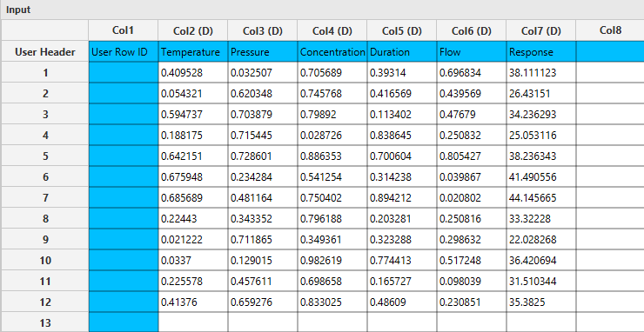The width and height of the screenshot is (644, 332).
Task: Click Response cell 25.053116
Action: click(x=541, y=135)
